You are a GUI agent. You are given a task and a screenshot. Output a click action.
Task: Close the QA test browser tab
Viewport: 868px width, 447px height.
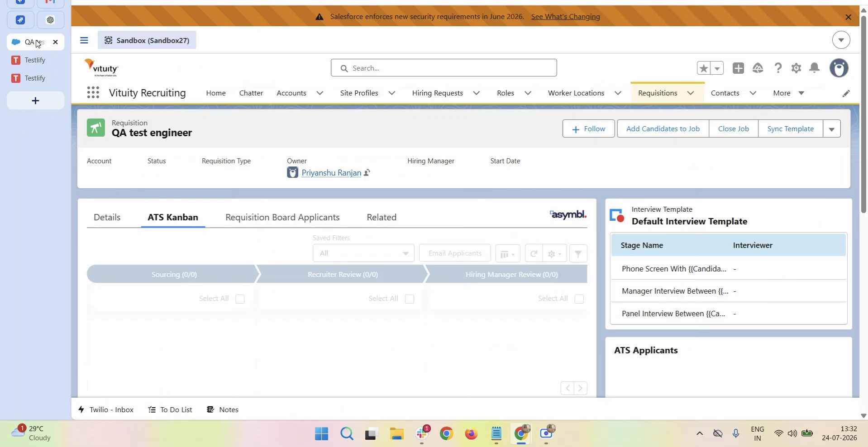coord(55,42)
